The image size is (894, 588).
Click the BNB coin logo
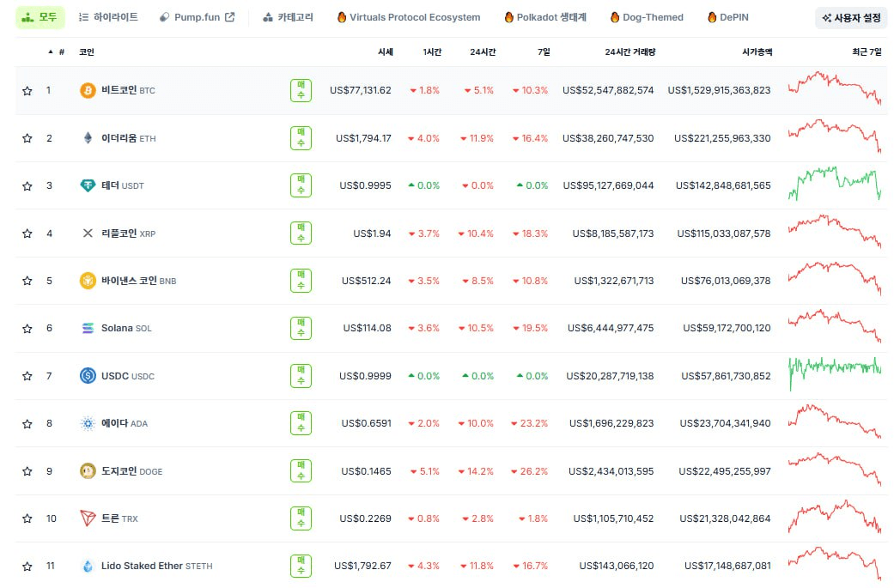88,281
